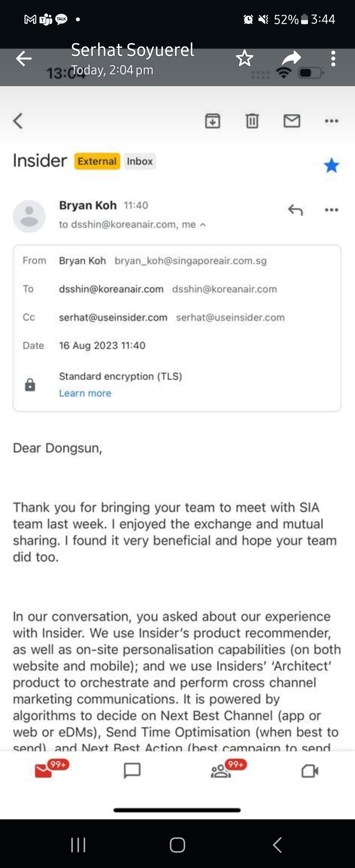This screenshot has height=868, width=355.
Task: Unstar the Insider email's blue star
Action: click(x=331, y=165)
